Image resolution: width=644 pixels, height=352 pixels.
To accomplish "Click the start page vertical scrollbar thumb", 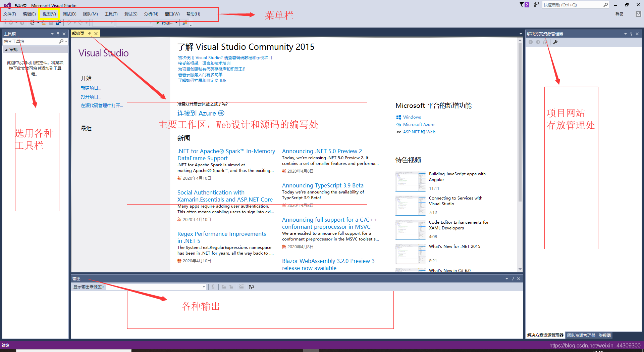I will pyautogui.click(x=520, y=122).
